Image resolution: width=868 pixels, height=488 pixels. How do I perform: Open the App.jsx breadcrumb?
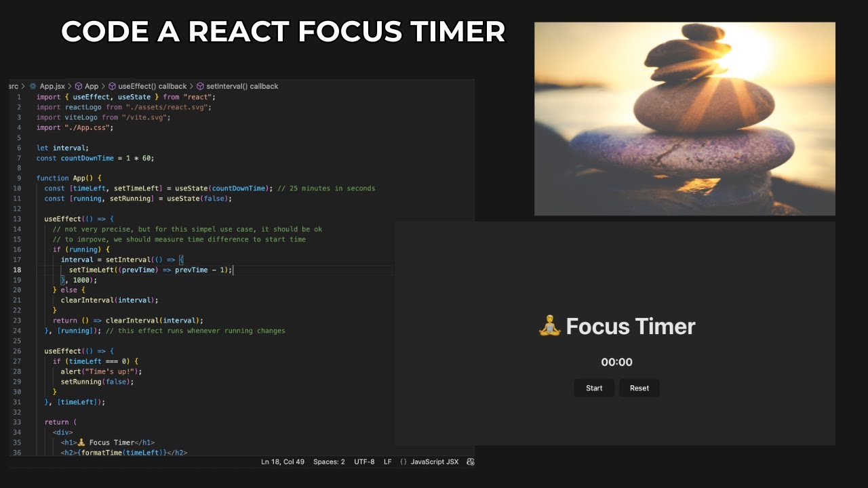click(52, 87)
